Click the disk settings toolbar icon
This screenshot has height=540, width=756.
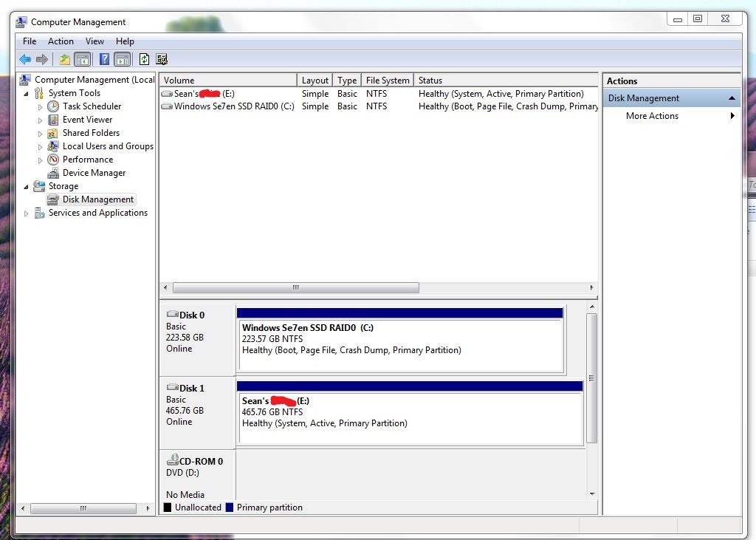(162, 60)
